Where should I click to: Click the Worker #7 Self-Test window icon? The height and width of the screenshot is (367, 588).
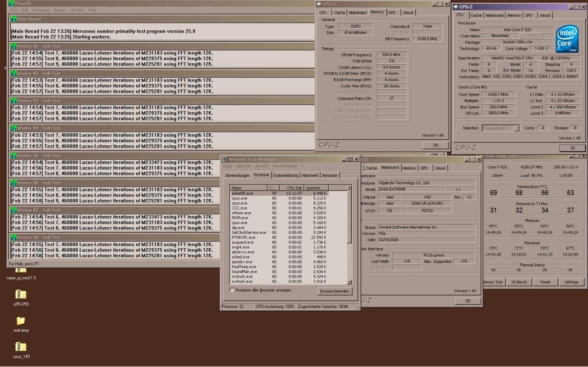[x=13, y=210]
